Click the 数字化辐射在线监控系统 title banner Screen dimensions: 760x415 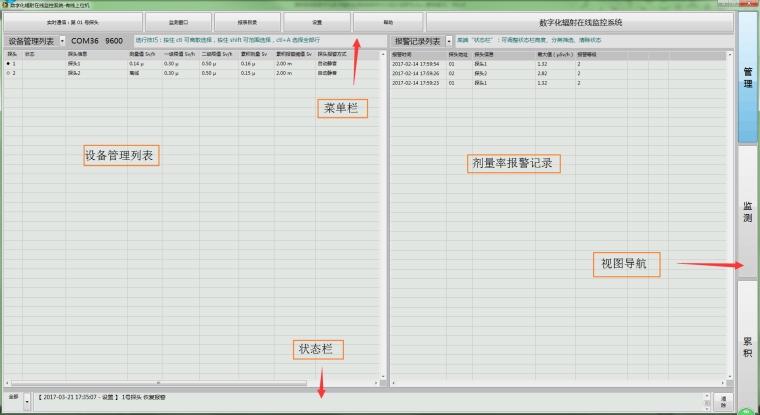point(580,21)
